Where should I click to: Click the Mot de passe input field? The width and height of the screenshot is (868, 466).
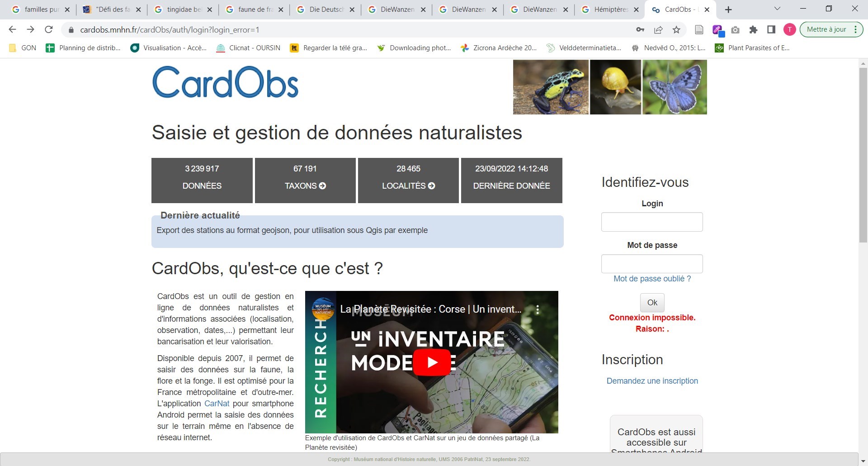(652, 264)
